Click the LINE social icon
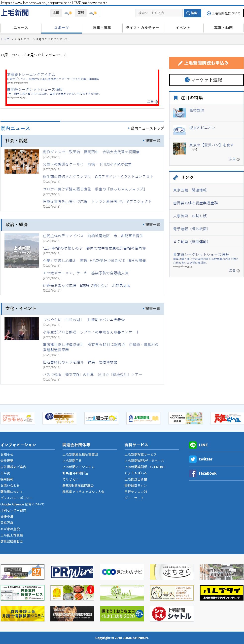The image size is (244, 644). (193, 445)
